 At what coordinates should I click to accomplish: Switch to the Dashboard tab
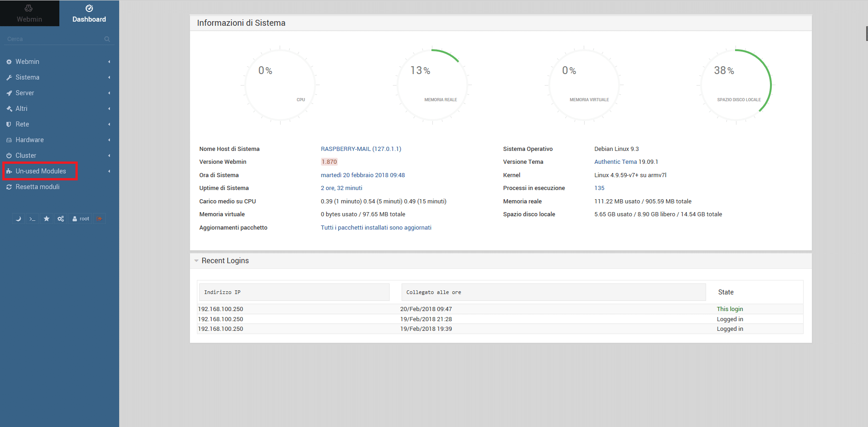[89, 13]
